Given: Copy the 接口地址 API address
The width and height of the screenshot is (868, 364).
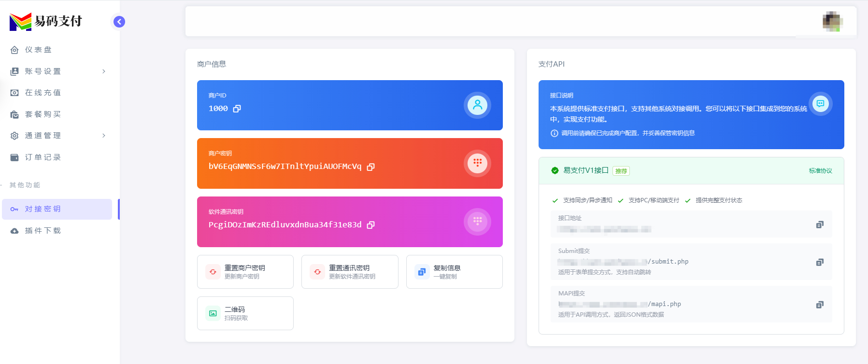Looking at the screenshot, I should pyautogui.click(x=819, y=224).
